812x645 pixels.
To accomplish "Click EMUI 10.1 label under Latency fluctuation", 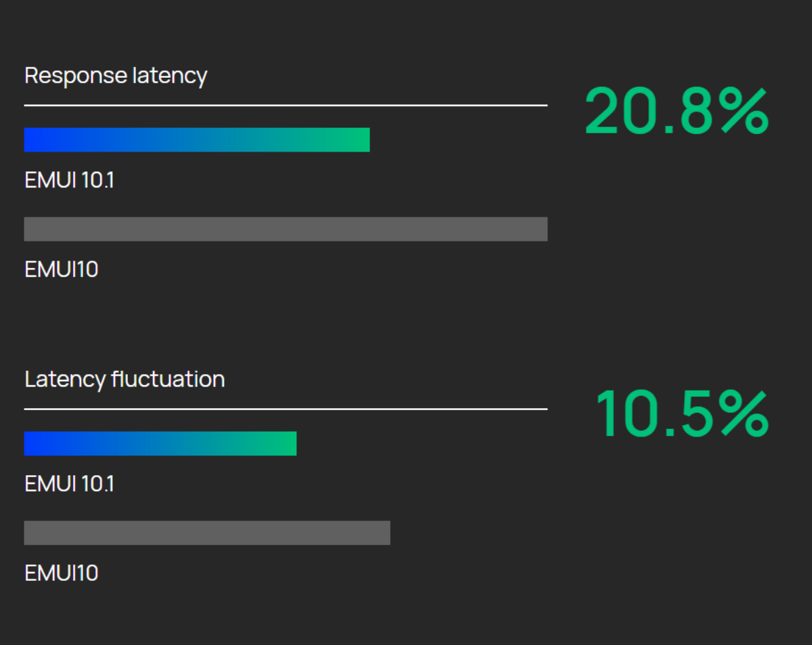I will 69,484.
